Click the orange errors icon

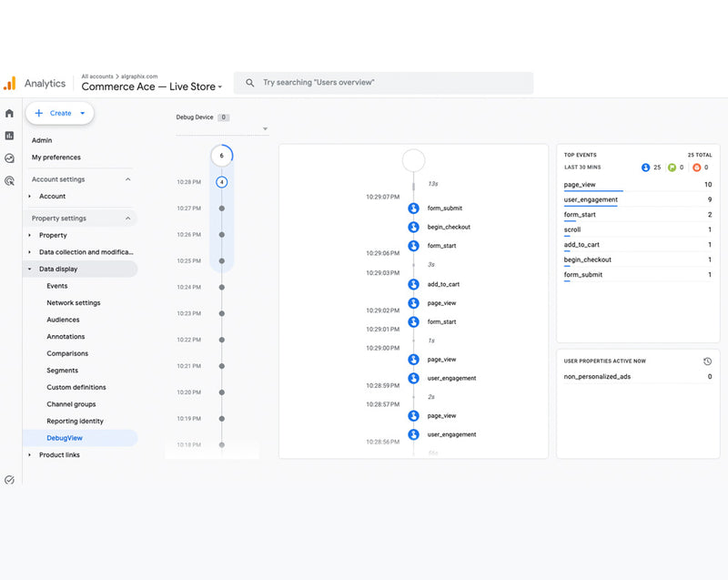696,168
